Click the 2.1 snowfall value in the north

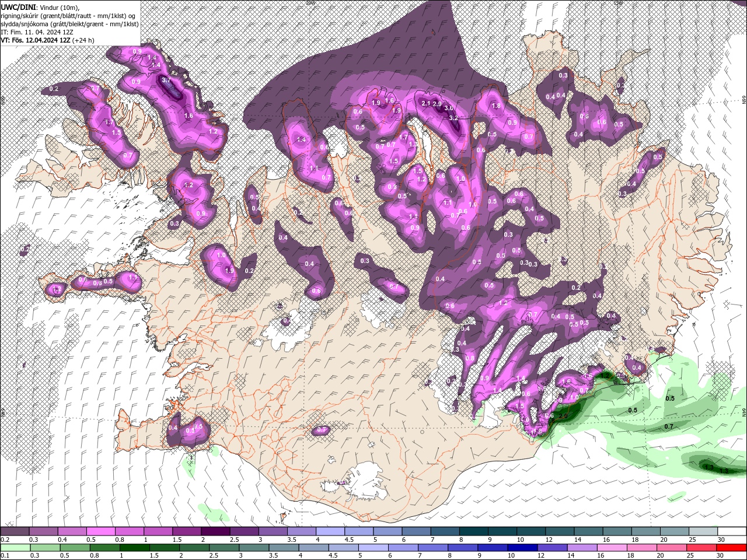[425, 103]
